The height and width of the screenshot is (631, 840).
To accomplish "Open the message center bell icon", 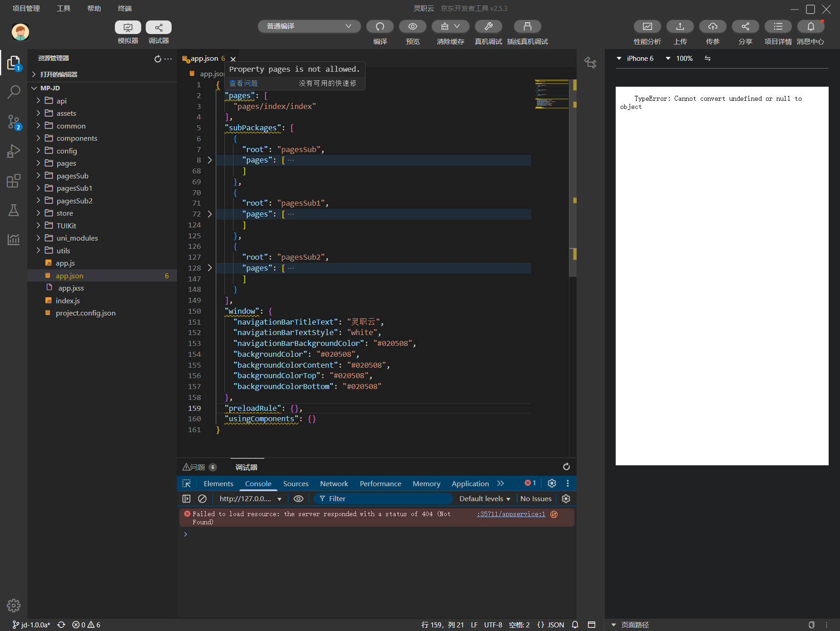I will pos(810,27).
